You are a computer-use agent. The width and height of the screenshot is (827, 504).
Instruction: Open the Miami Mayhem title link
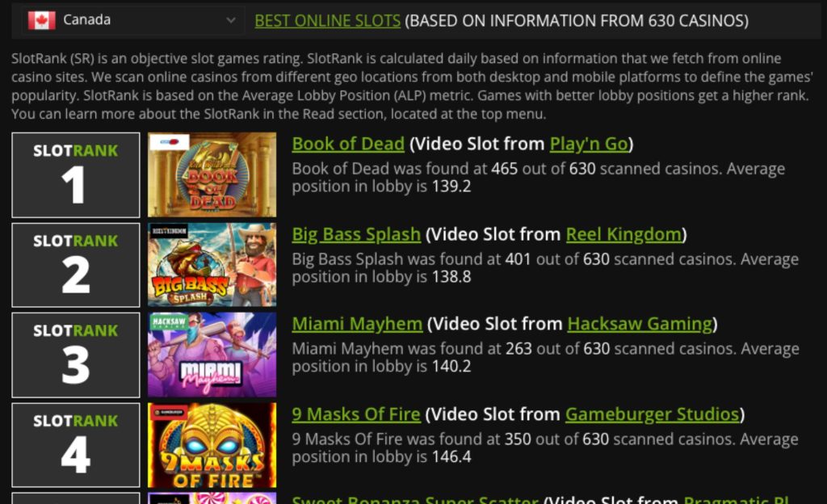pos(357,324)
